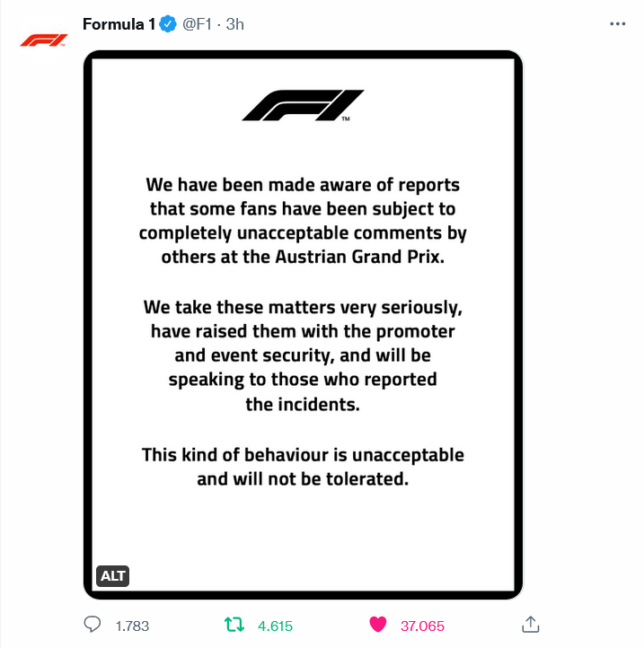Click the 'We take these matters very seriously' paragraph
Viewport: 644px width, 648px height.
[303, 307]
